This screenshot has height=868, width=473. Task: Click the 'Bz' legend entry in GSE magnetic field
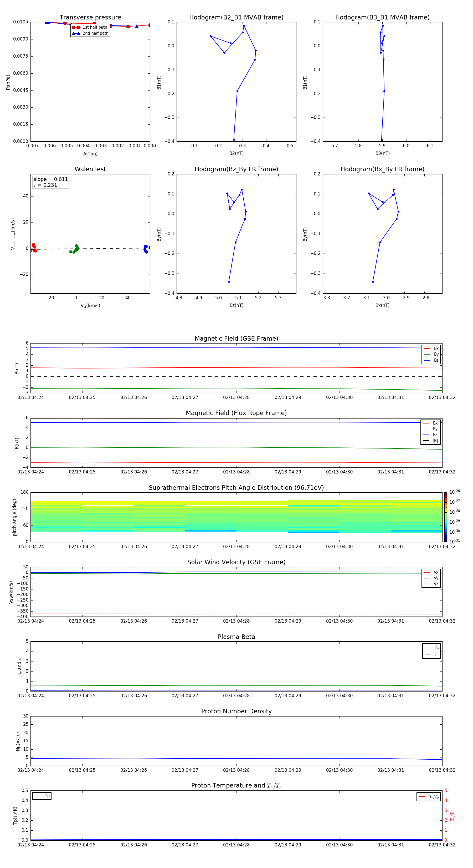coord(431,360)
